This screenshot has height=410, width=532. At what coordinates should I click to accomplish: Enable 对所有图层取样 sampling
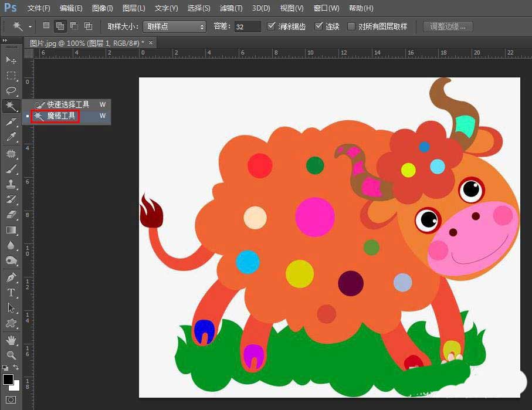click(350, 26)
